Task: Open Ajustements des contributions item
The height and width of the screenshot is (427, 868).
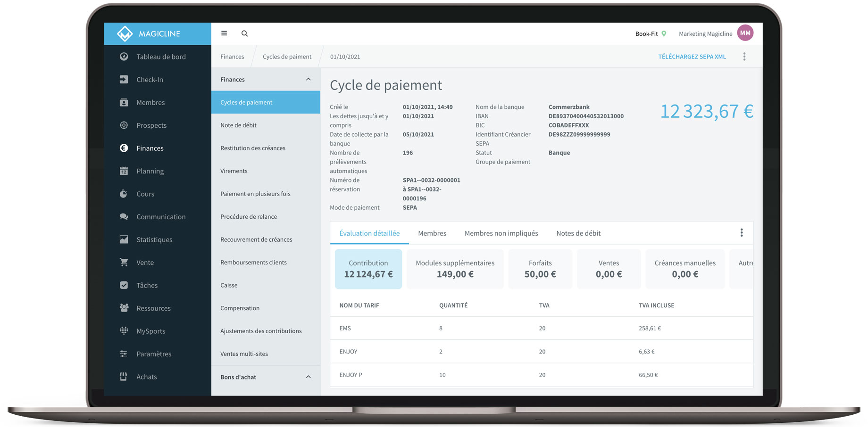Action: click(266, 331)
